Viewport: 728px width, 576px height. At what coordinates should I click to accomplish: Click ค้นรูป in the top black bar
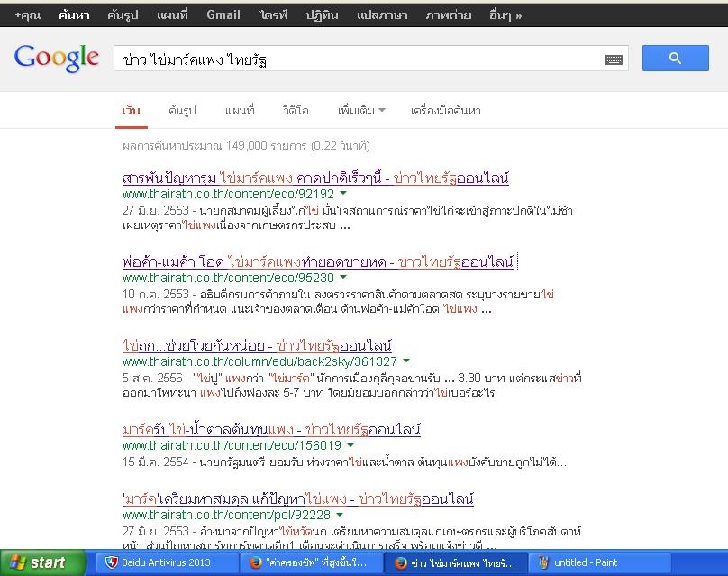[123, 14]
